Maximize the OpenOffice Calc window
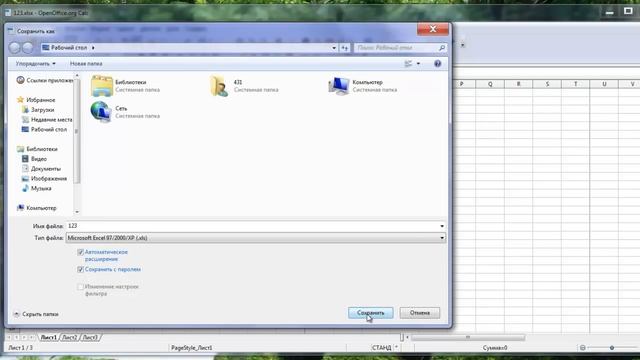Screen dimensions: 640x360 [x=629, y=11]
